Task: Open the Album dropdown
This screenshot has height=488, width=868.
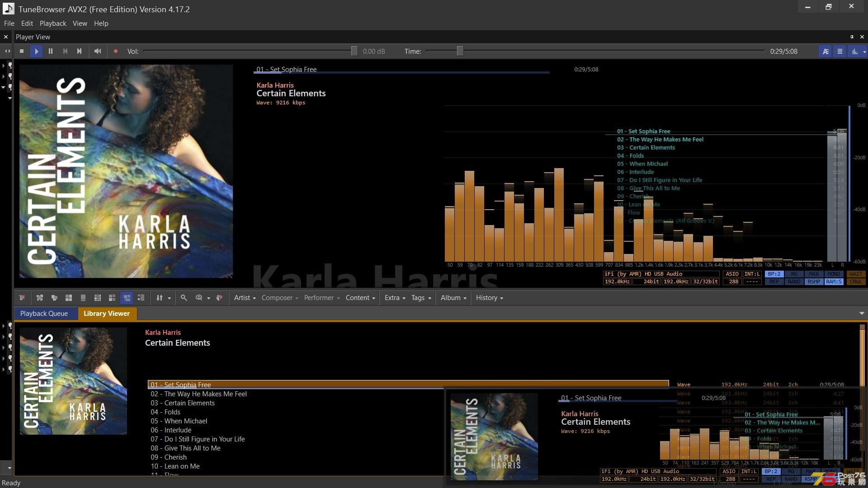Action: (453, 298)
